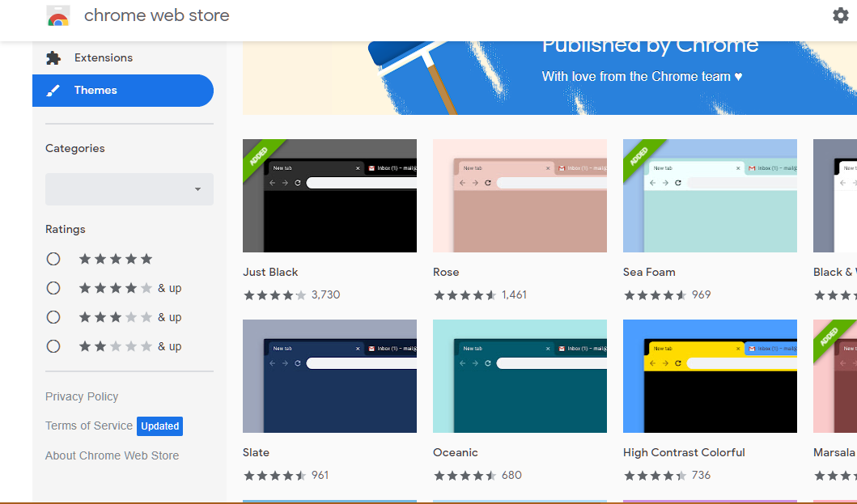Click the Just Black star rating

click(x=275, y=295)
